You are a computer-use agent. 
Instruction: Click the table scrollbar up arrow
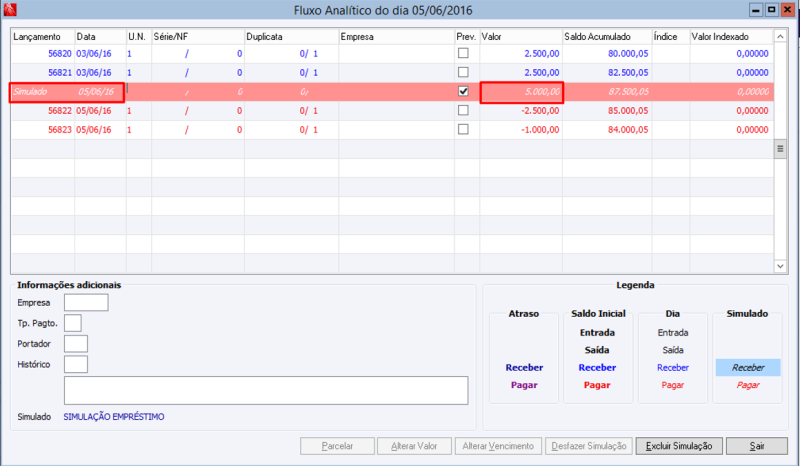click(x=780, y=36)
